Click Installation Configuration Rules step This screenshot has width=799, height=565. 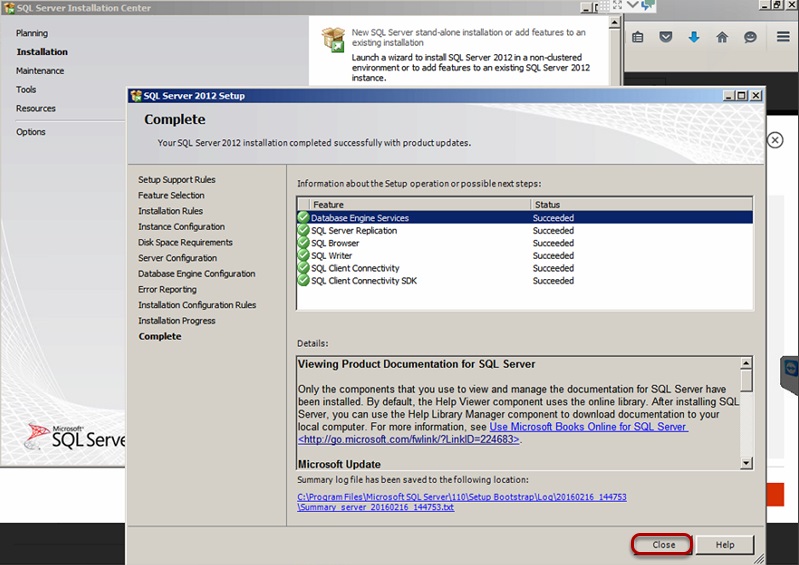click(x=197, y=305)
